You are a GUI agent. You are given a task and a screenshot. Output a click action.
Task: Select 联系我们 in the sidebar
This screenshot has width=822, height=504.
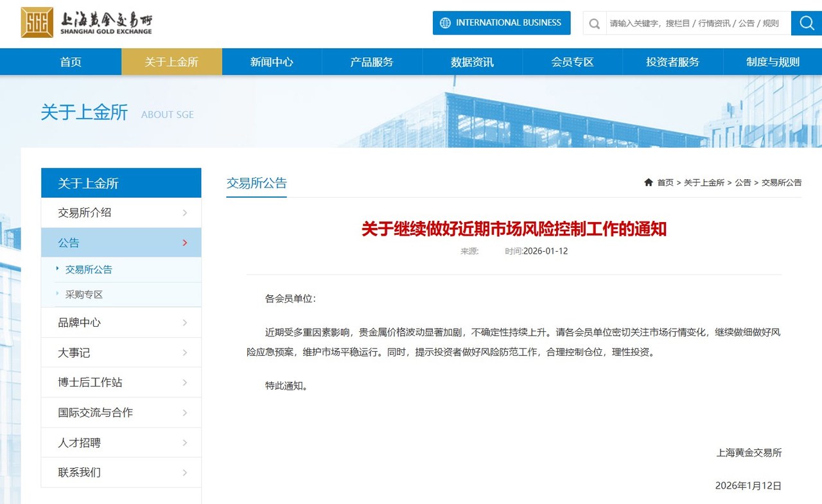[x=121, y=473]
